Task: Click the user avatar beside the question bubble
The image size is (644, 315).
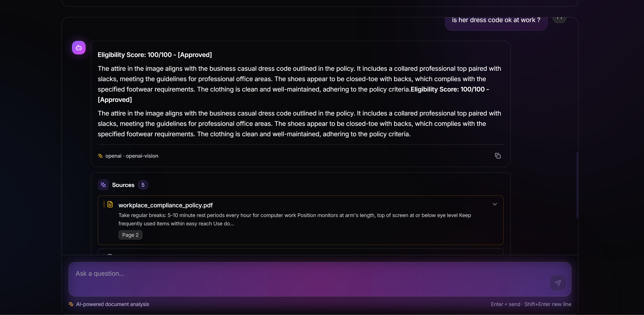Action: (x=559, y=20)
